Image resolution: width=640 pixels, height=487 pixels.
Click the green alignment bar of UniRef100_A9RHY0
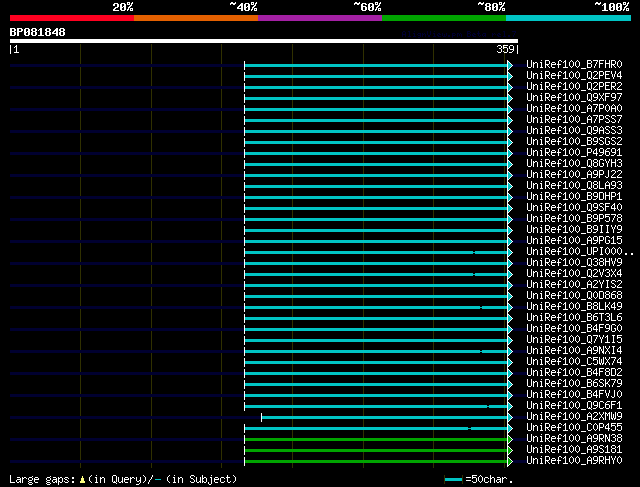coord(376,462)
